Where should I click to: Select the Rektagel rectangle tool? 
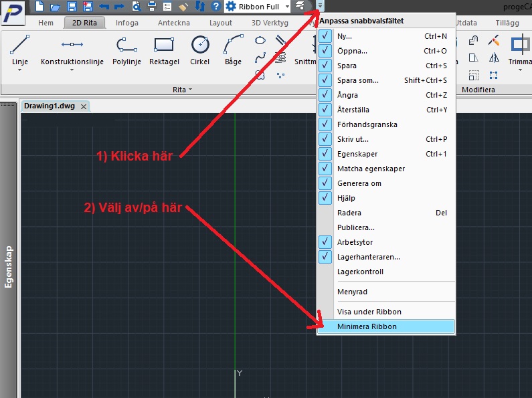click(164, 49)
